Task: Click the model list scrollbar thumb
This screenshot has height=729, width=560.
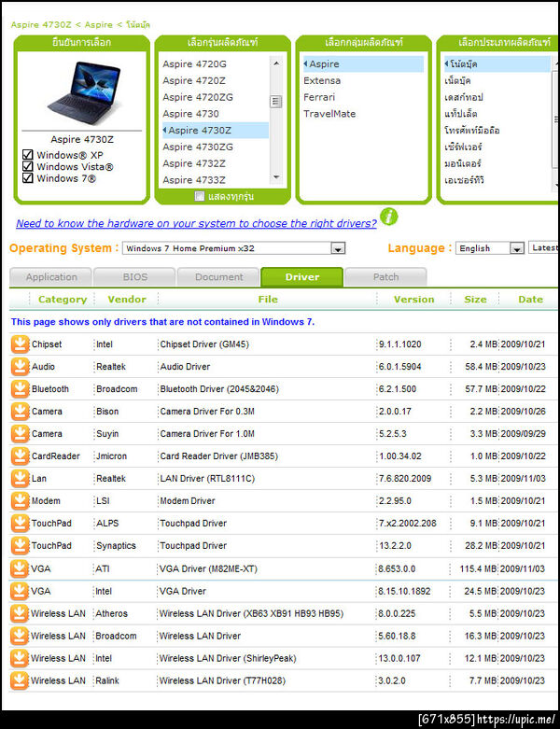Action: click(x=276, y=101)
